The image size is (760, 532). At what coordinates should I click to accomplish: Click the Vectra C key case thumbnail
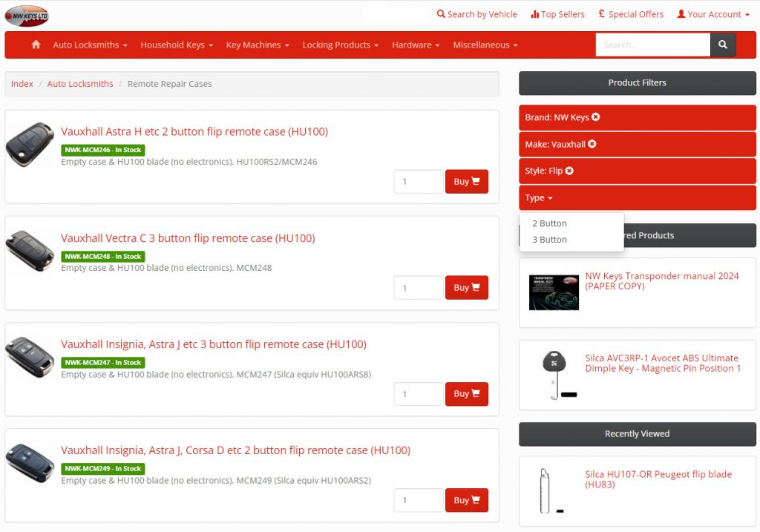pyautogui.click(x=30, y=251)
